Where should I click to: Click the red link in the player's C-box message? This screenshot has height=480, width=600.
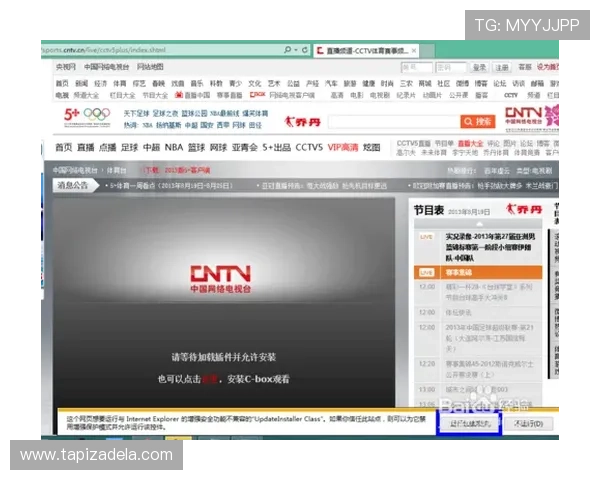pyautogui.click(x=210, y=379)
